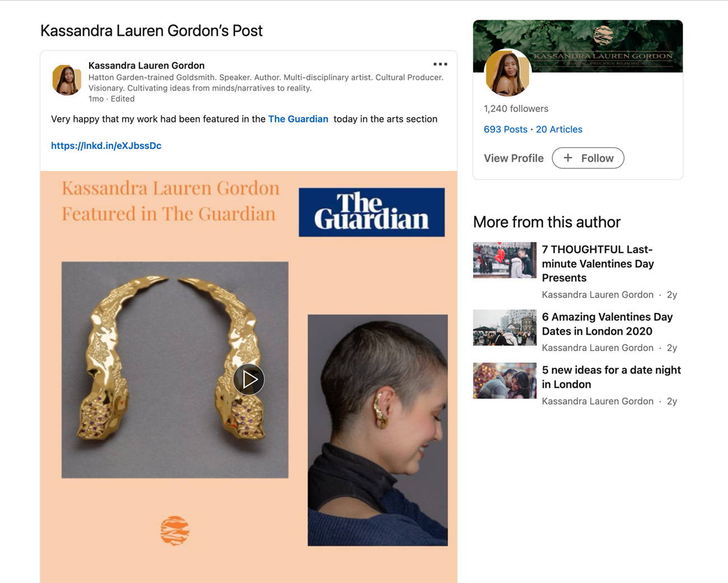Follow Kassandra Lauren Gordon
The height and width of the screenshot is (583, 728).
(588, 158)
